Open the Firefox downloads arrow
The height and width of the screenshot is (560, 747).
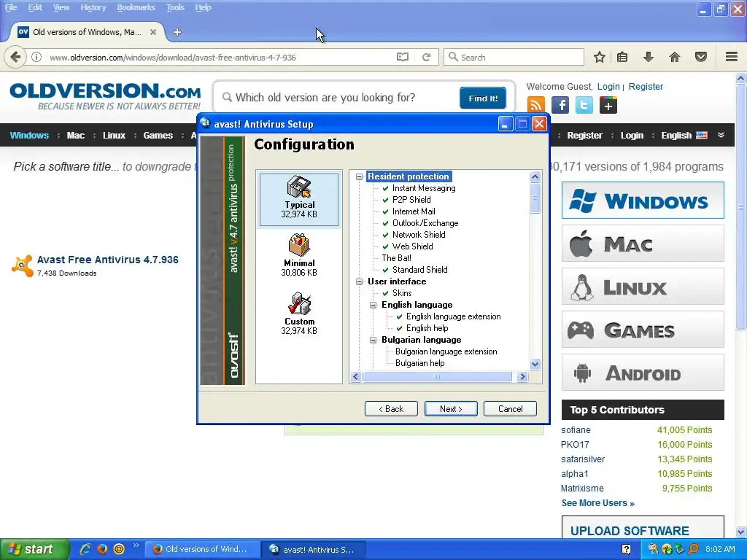pos(649,57)
